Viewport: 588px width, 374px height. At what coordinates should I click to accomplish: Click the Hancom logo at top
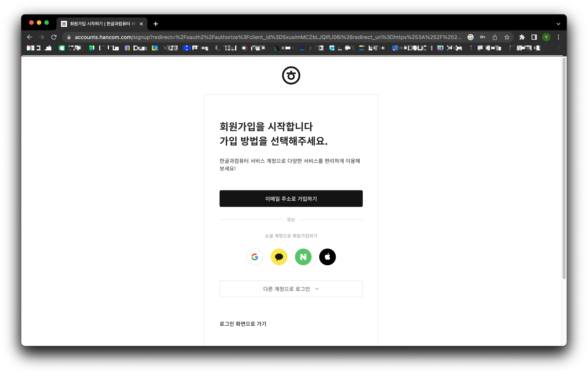pyautogui.click(x=291, y=75)
